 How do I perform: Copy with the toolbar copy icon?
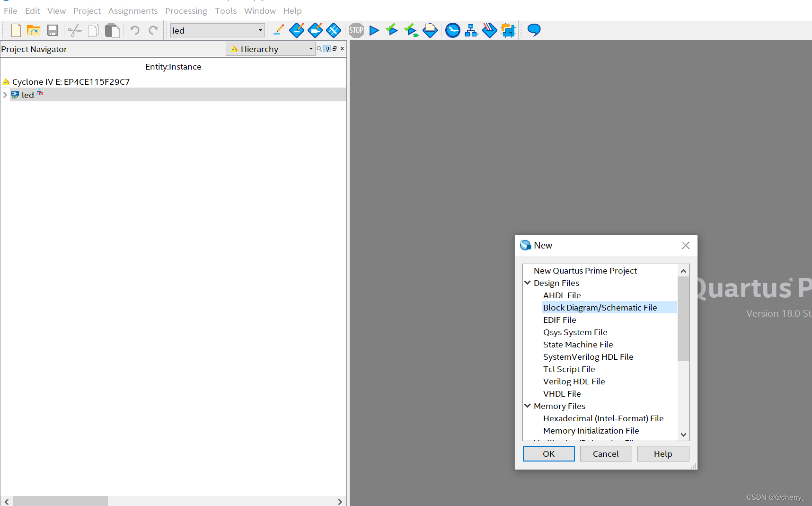pyautogui.click(x=94, y=30)
